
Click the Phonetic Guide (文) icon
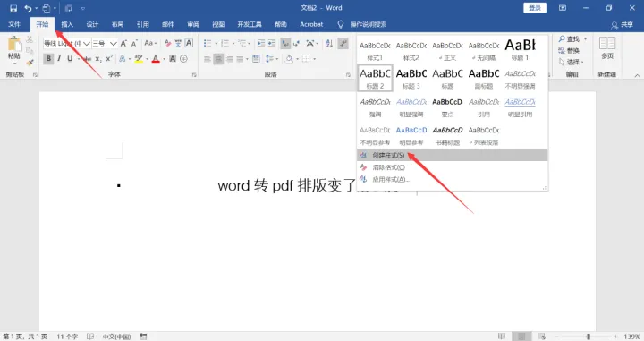point(178,43)
